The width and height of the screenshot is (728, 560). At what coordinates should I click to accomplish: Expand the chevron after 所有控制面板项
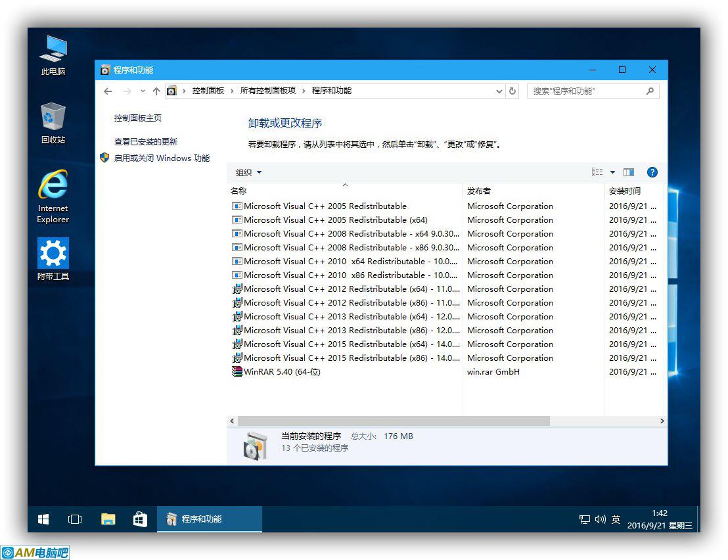(304, 91)
